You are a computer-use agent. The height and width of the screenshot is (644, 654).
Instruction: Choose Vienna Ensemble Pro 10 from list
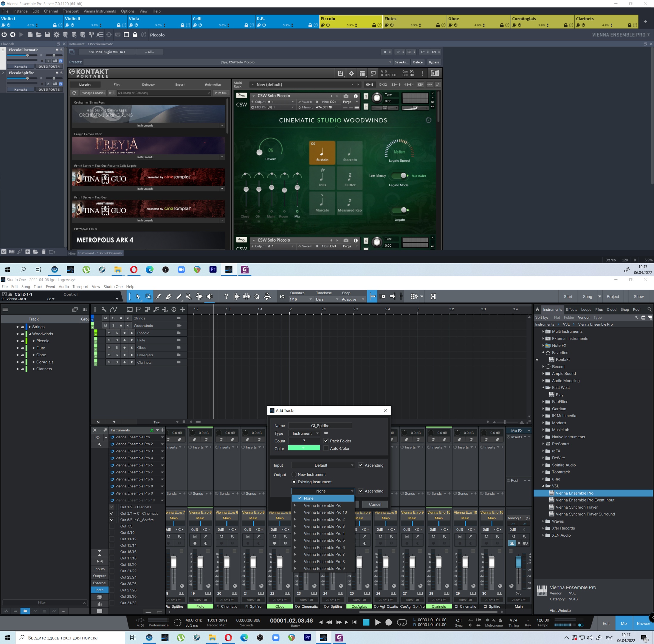tap(325, 513)
